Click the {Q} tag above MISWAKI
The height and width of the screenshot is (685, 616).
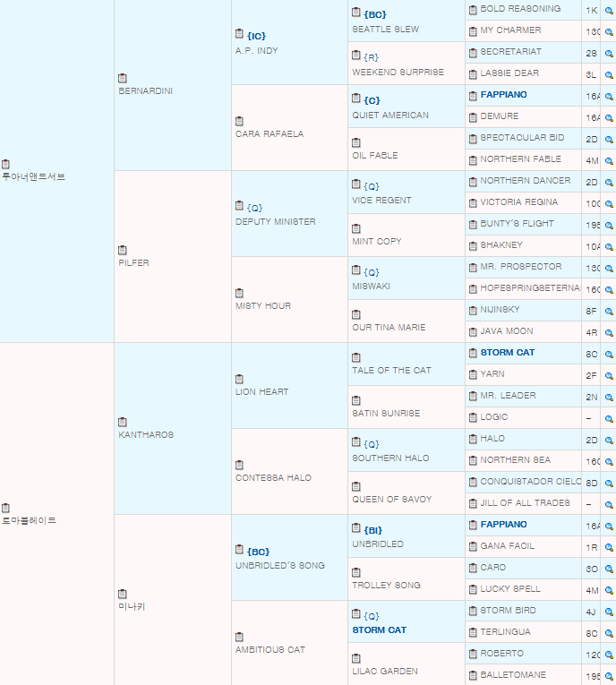point(372,272)
